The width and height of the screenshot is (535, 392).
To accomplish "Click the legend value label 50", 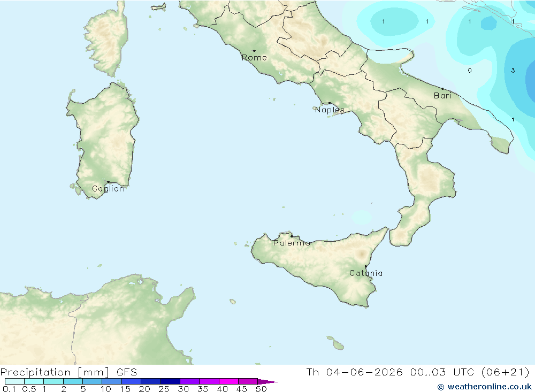I will point(261,389).
